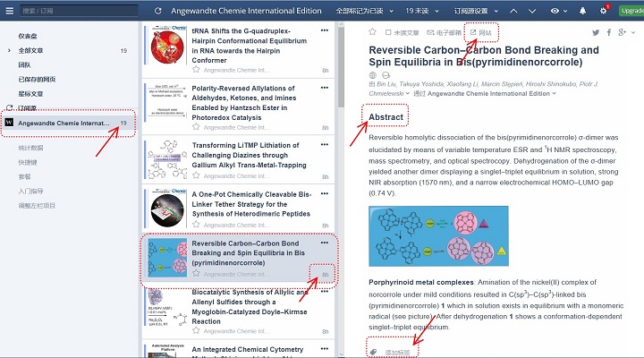Open 仪表盘 dashboard in sidebar
This screenshot has width=644, height=358.
tap(28, 36)
